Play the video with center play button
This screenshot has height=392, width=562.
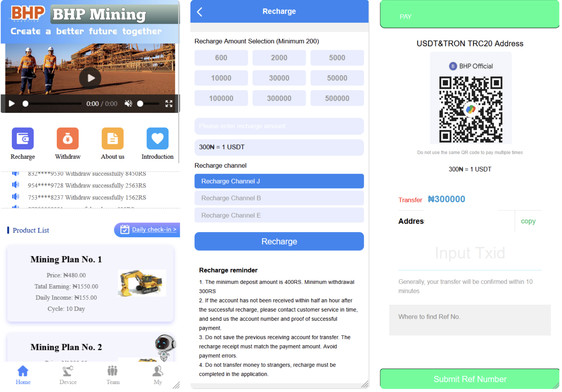90,78
